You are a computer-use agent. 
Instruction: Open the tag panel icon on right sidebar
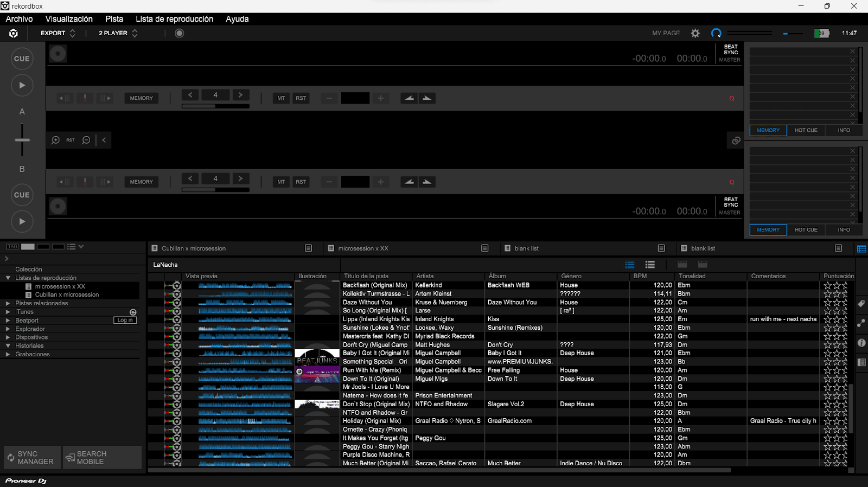coord(861,304)
